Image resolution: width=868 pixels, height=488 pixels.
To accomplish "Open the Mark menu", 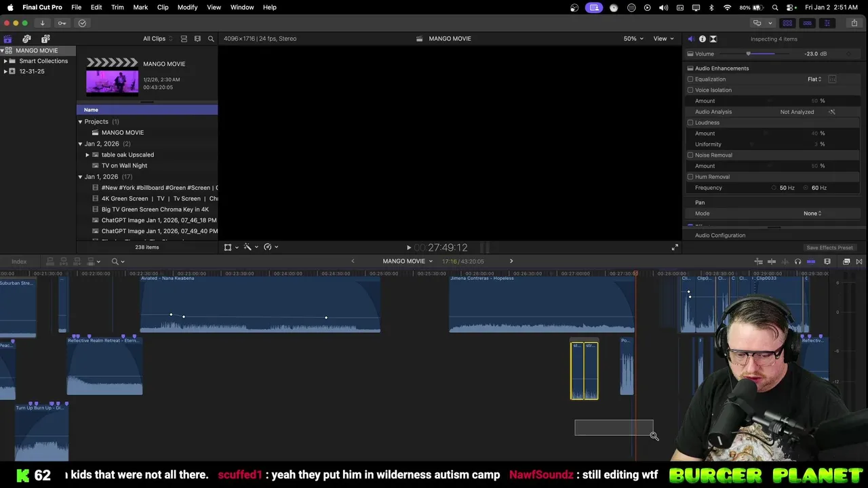I will tap(140, 7).
